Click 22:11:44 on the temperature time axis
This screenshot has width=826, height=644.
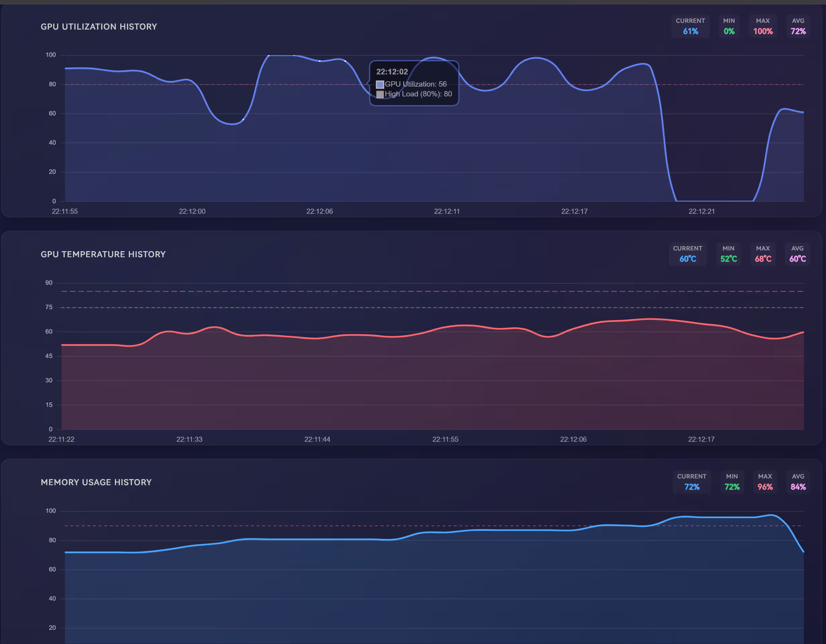[x=317, y=439]
